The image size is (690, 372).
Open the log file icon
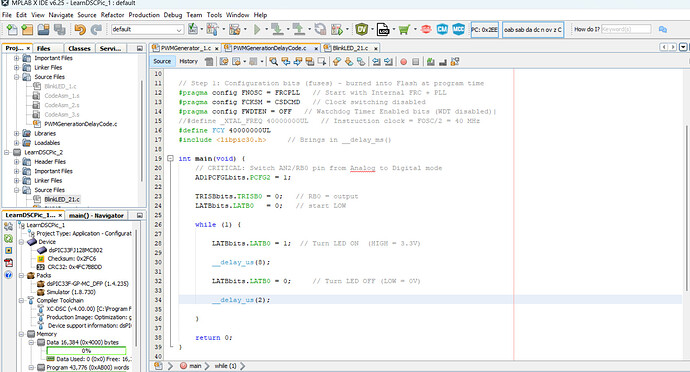[x=383, y=29]
